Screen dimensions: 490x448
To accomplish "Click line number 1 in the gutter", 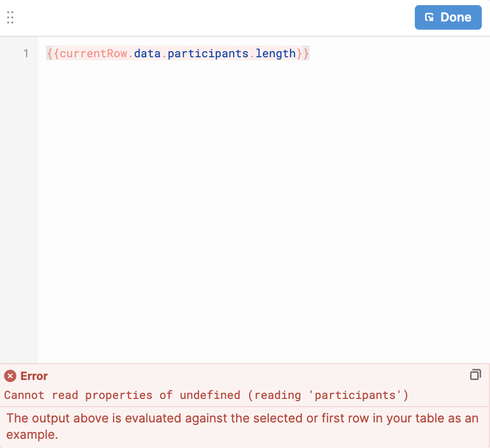I will pyautogui.click(x=26, y=53).
